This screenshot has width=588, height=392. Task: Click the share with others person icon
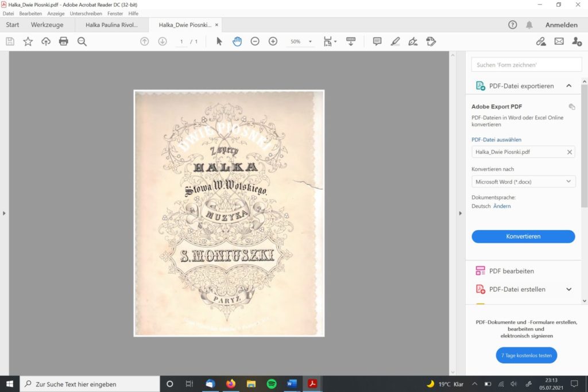tap(577, 41)
